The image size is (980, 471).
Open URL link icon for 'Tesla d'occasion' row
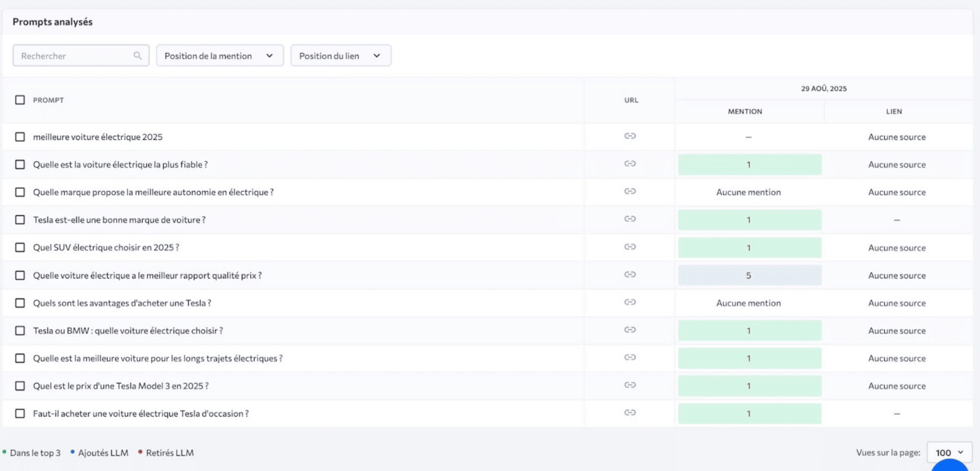(630, 412)
